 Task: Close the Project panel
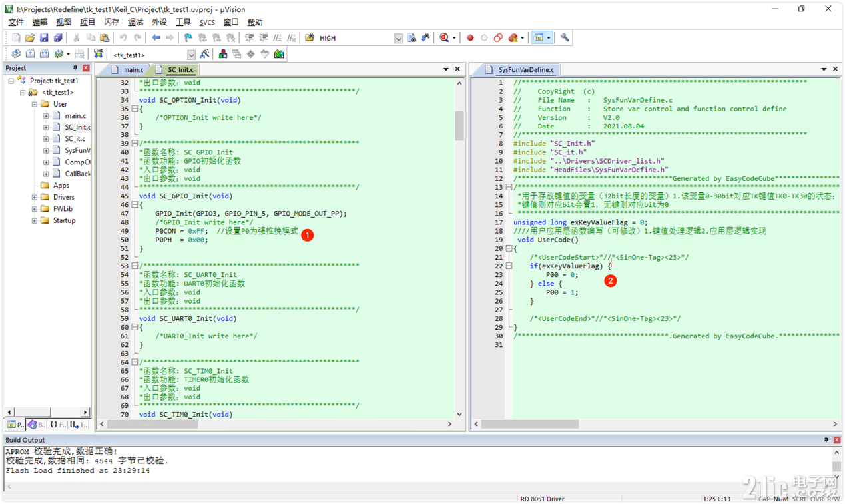(86, 68)
